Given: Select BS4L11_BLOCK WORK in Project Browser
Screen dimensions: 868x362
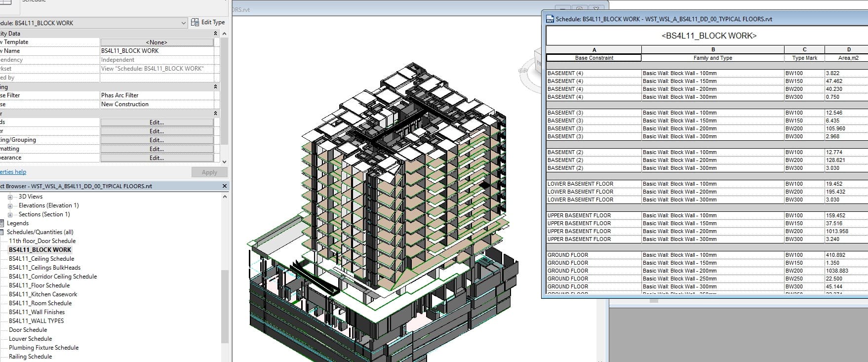Looking at the screenshot, I should (x=40, y=250).
